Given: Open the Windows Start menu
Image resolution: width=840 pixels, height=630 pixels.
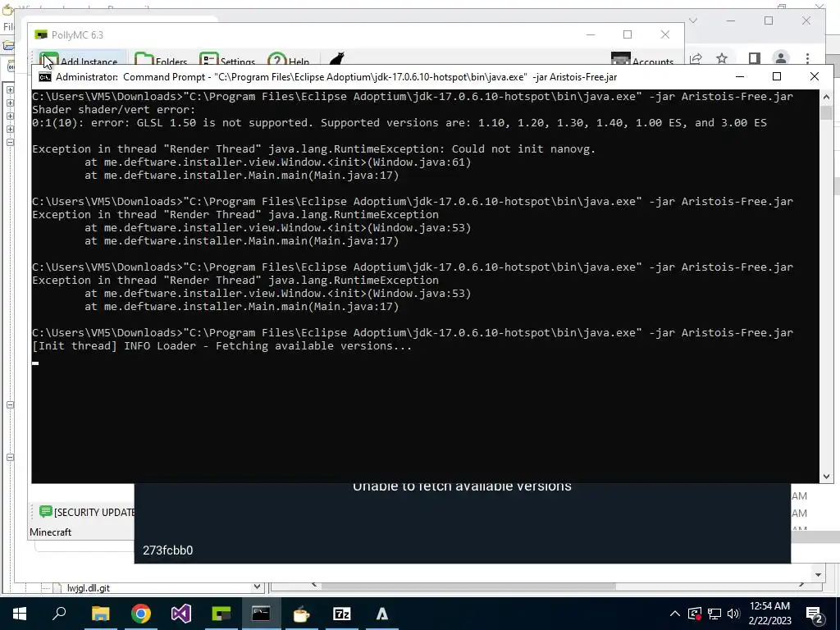Looking at the screenshot, I should 20,614.
